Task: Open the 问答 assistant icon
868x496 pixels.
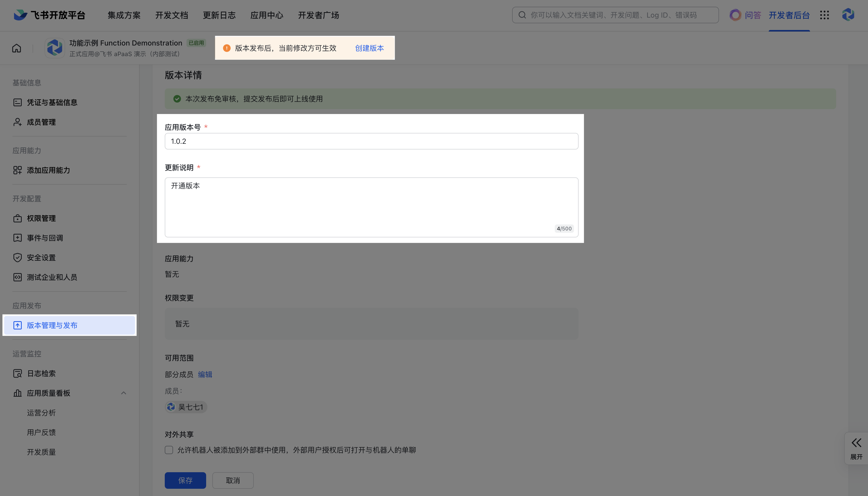Action: tap(735, 15)
